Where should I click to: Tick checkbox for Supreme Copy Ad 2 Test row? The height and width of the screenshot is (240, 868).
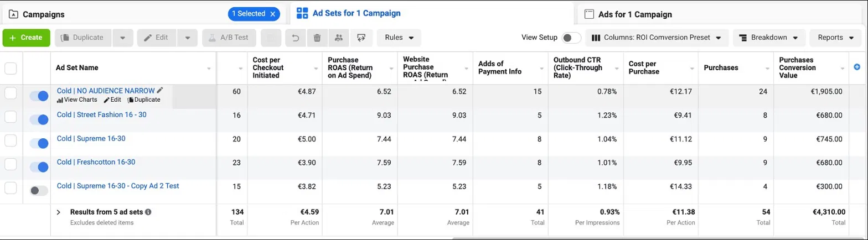(x=11, y=188)
